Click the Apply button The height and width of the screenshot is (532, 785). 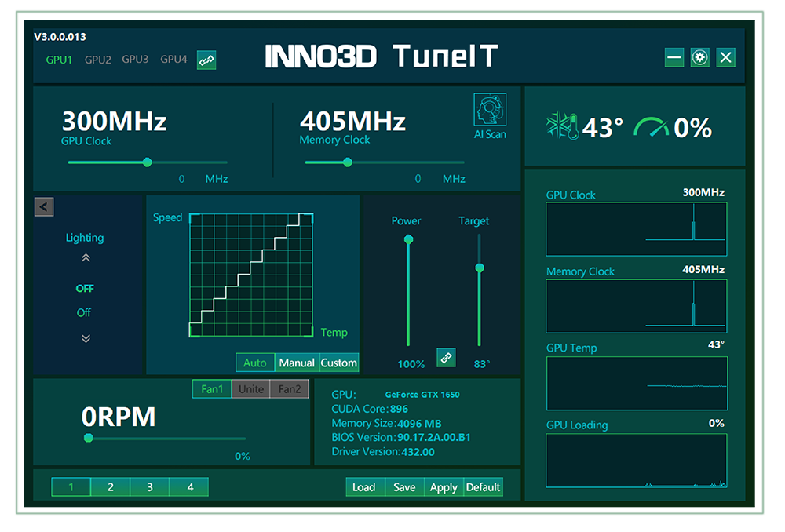444,487
